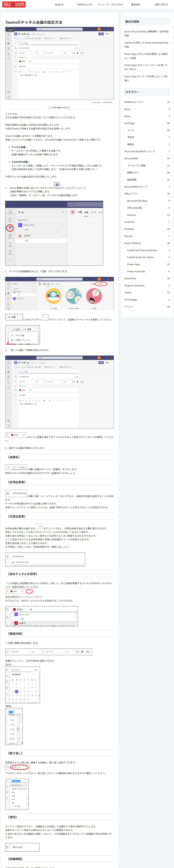The width and height of the screenshot is (174, 868).
Task: Open the Teams team-list screenshot in step 1
Action: pos(54,233)
